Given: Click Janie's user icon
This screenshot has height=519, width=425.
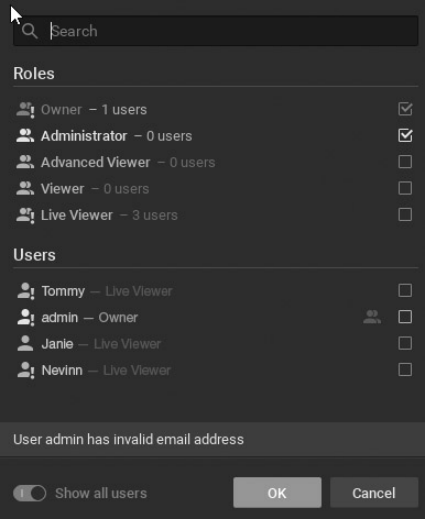Looking at the screenshot, I should pyautogui.click(x=25, y=343).
